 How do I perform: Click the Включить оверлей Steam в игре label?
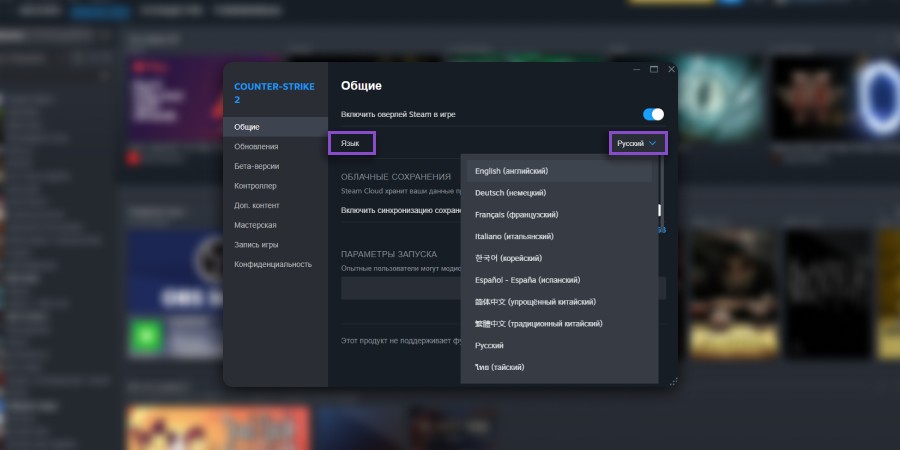tap(398, 114)
